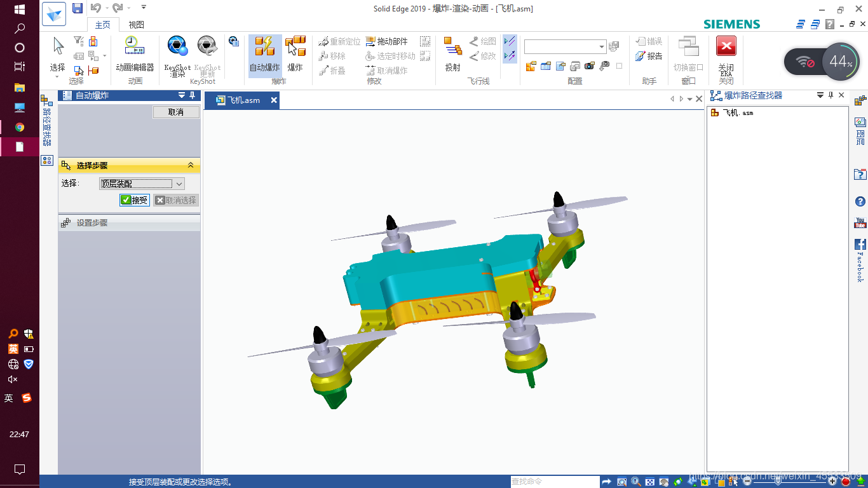Open the Facebook link in the right sidebar
This screenshot has width=868, height=488.
[860, 244]
